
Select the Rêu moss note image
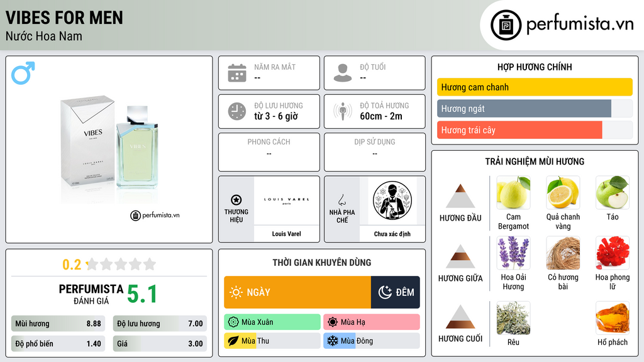513,318
